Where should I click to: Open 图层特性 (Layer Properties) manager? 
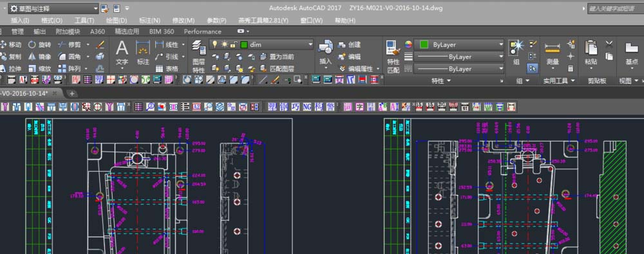point(199,57)
